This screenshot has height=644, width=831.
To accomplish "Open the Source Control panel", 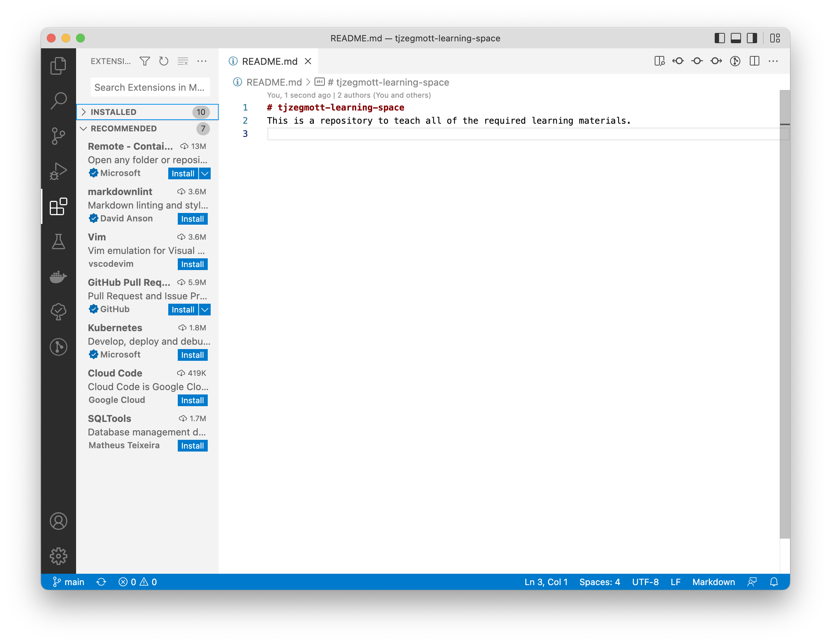I will (58, 135).
